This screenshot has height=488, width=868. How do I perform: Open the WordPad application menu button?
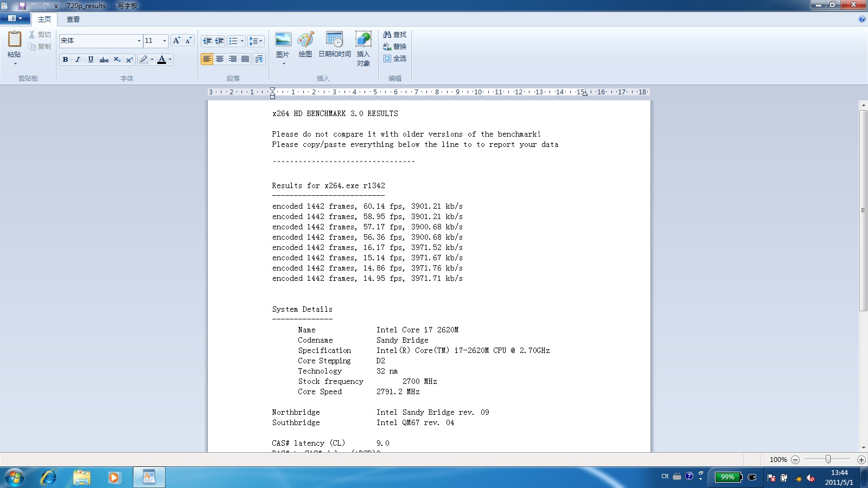(15, 18)
